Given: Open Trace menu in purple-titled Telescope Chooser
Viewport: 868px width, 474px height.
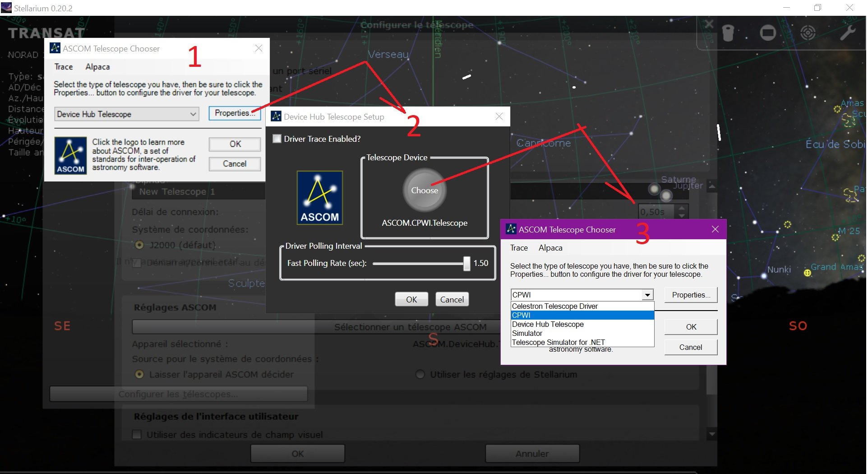Looking at the screenshot, I should (519, 248).
